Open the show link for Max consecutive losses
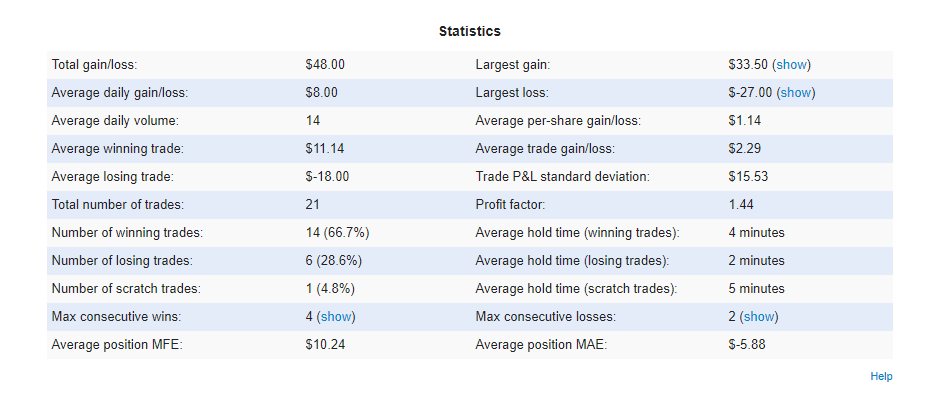The image size is (927, 397). click(x=759, y=317)
